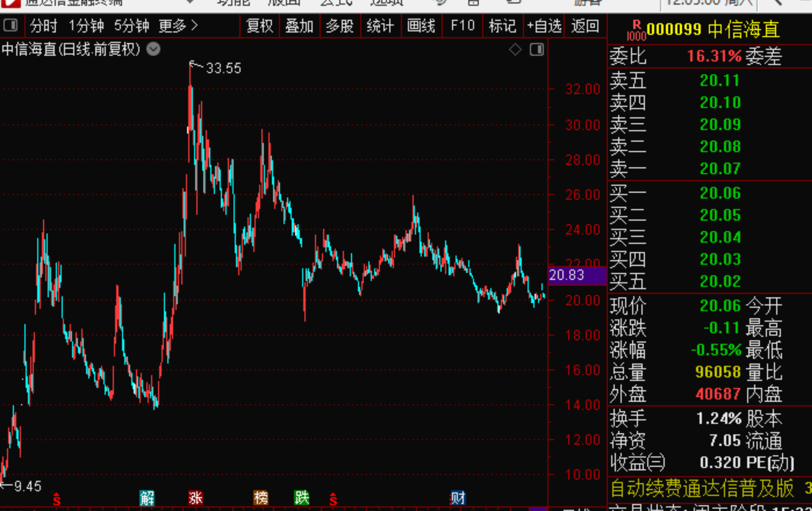Click the PE(动) label
Image resolution: width=812 pixels, height=511 pixels.
(770, 462)
